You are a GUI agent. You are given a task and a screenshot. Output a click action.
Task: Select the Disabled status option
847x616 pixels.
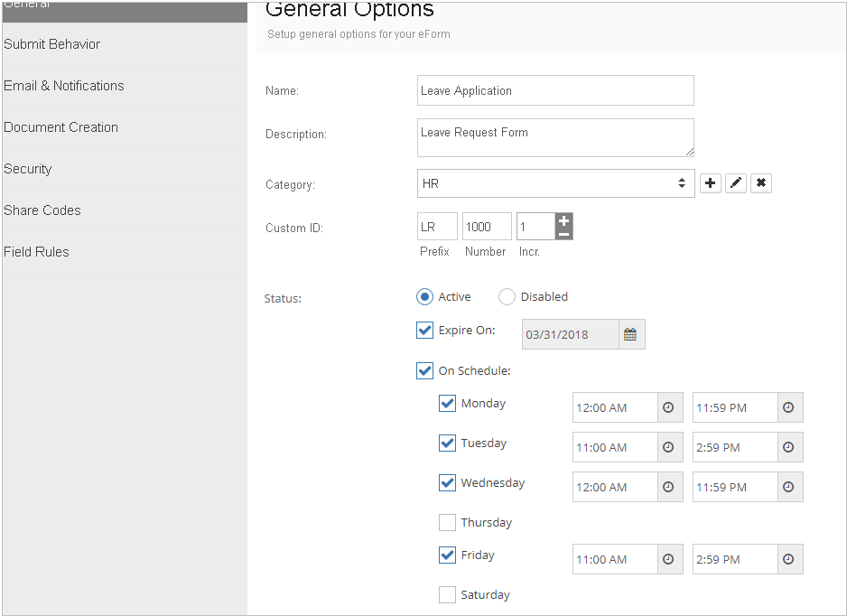tap(507, 296)
